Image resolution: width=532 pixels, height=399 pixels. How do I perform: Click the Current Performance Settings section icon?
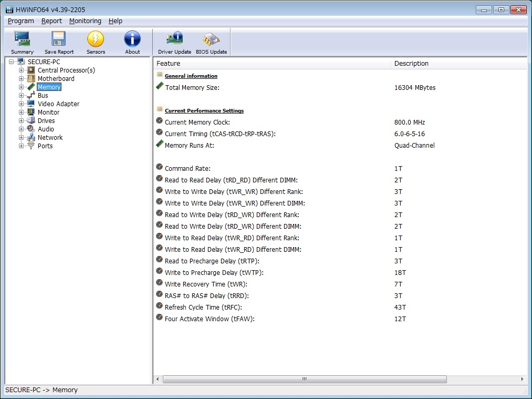[x=160, y=109]
